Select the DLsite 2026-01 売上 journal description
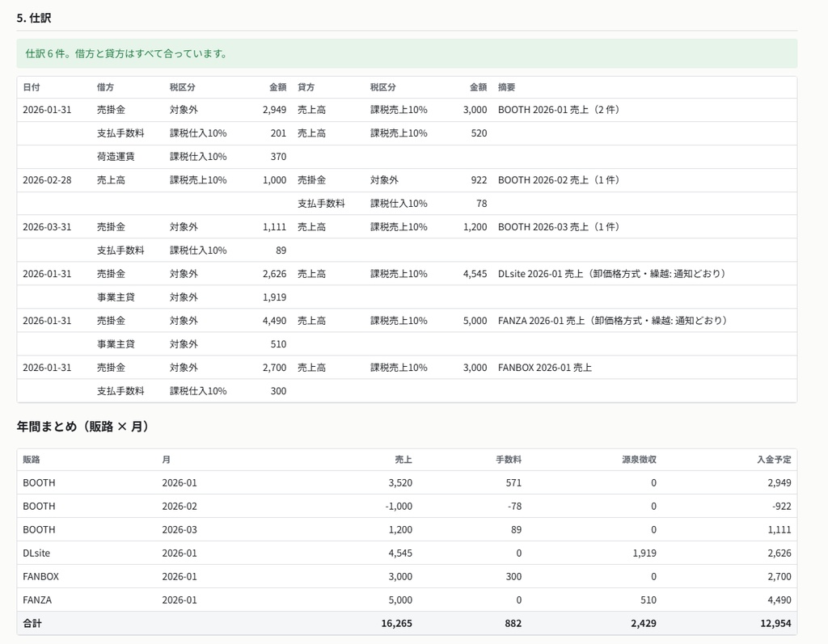Viewport: 828px width, 644px height. (x=613, y=274)
